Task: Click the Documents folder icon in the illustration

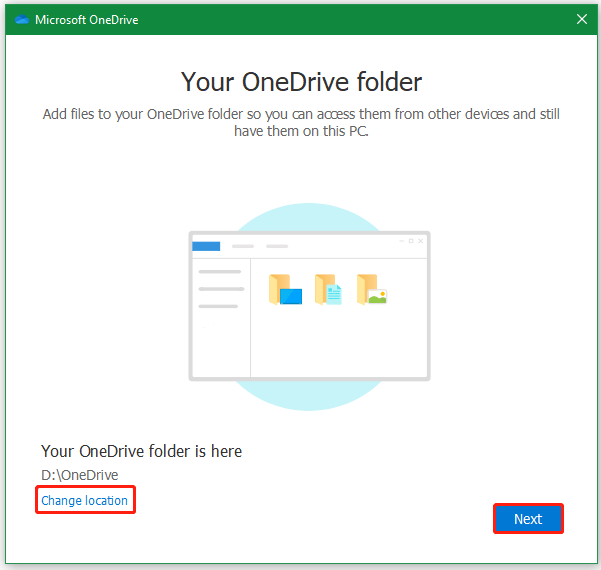Action: (328, 289)
